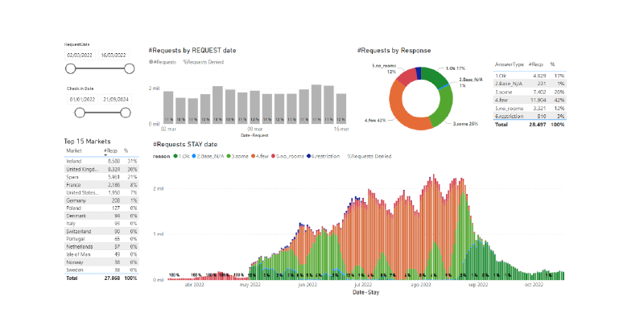This screenshot has width=644, height=313.
Task: Click the #Requests STAY date chart title
Action: coord(185,144)
